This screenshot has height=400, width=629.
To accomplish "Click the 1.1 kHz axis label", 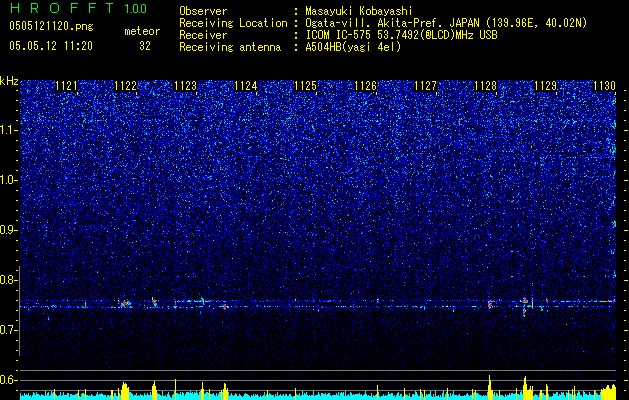I will 9,130.
